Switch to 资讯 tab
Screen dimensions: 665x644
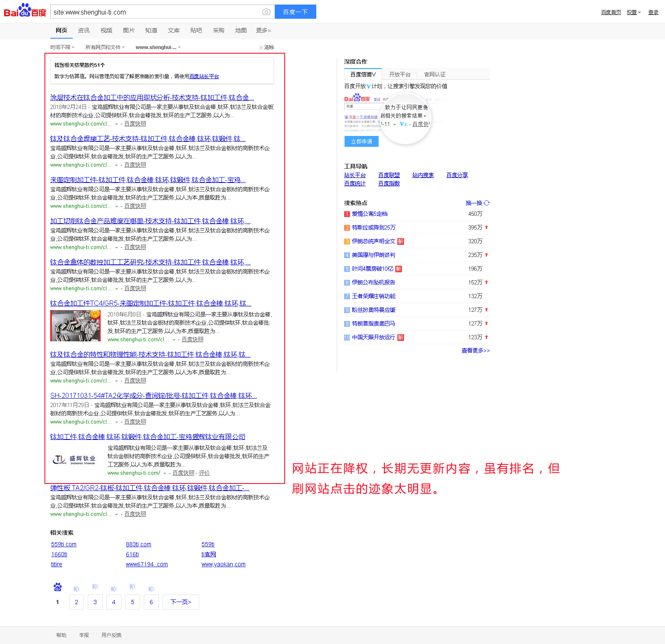(x=84, y=30)
